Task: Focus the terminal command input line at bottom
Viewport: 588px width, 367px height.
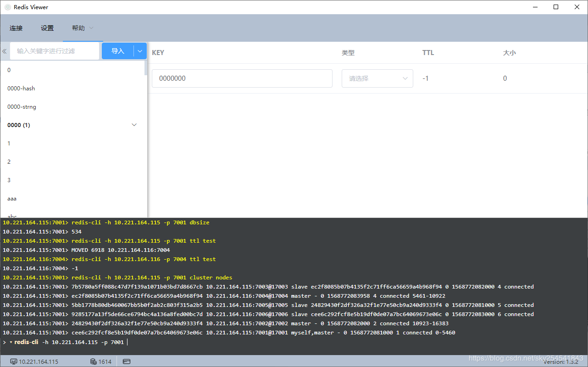Action: (294, 342)
